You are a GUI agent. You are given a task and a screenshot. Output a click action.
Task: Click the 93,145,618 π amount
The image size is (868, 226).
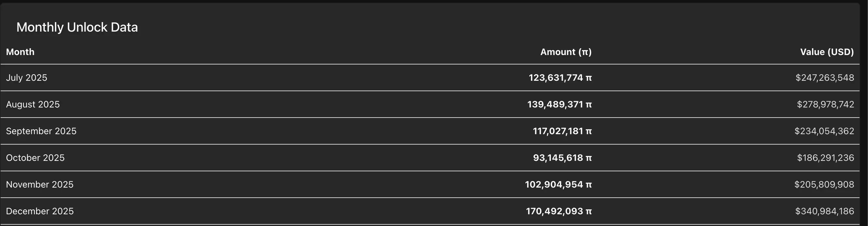[562, 158]
